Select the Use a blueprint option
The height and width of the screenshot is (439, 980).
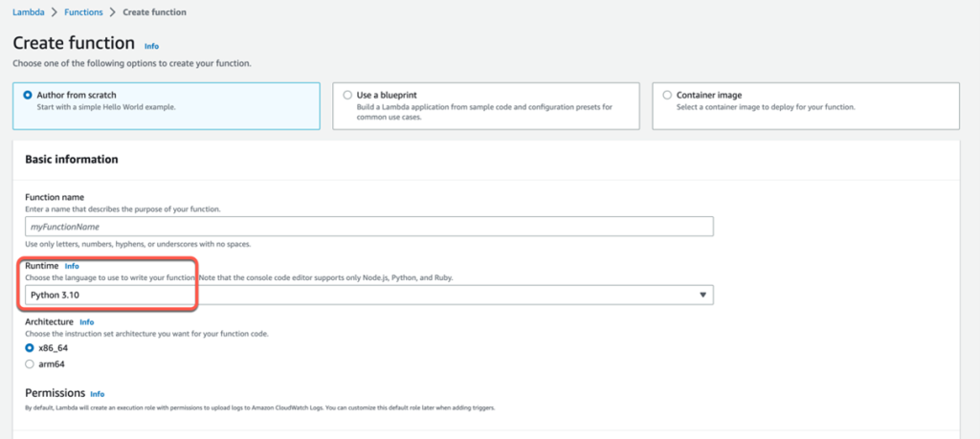pyautogui.click(x=485, y=105)
